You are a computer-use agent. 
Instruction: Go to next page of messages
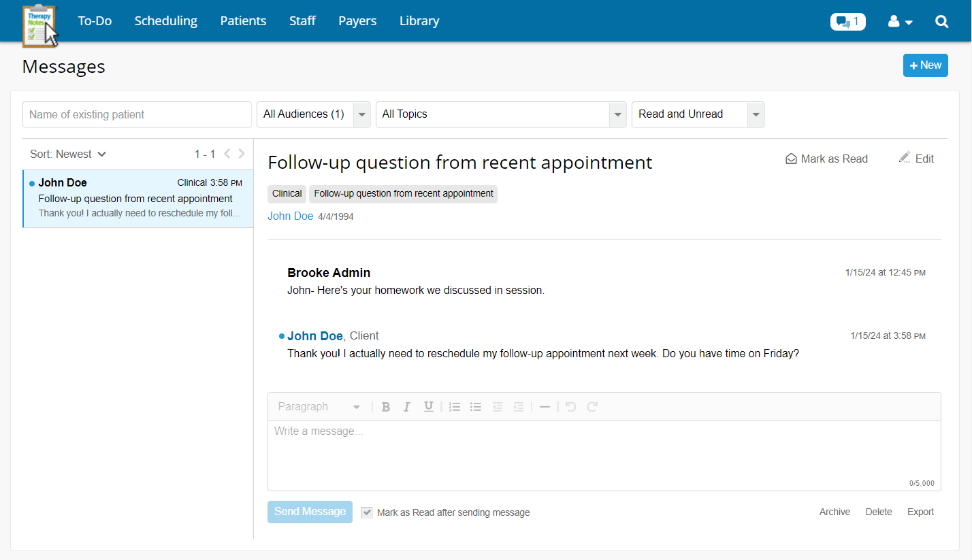[x=242, y=154]
